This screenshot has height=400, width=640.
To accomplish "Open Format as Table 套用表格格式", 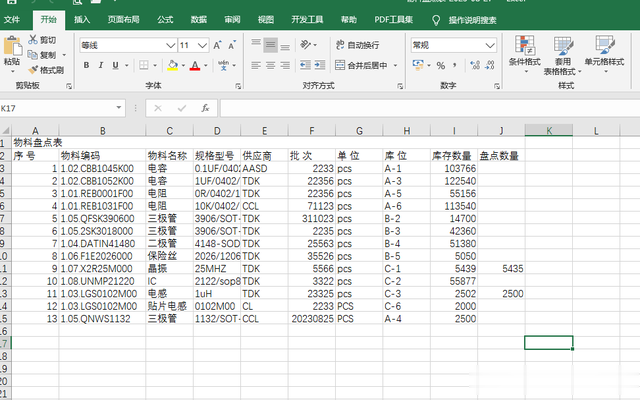I will click(562, 56).
